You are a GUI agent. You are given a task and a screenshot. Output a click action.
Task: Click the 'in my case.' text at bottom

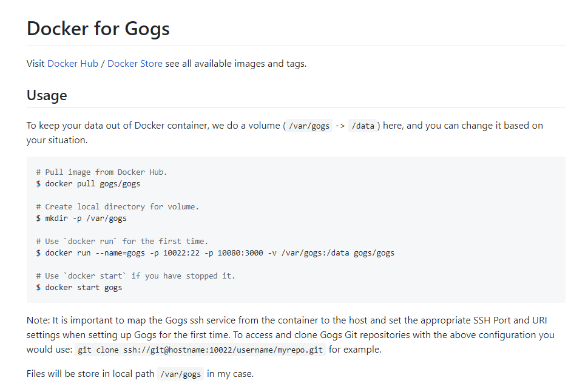click(x=230, y=374)
